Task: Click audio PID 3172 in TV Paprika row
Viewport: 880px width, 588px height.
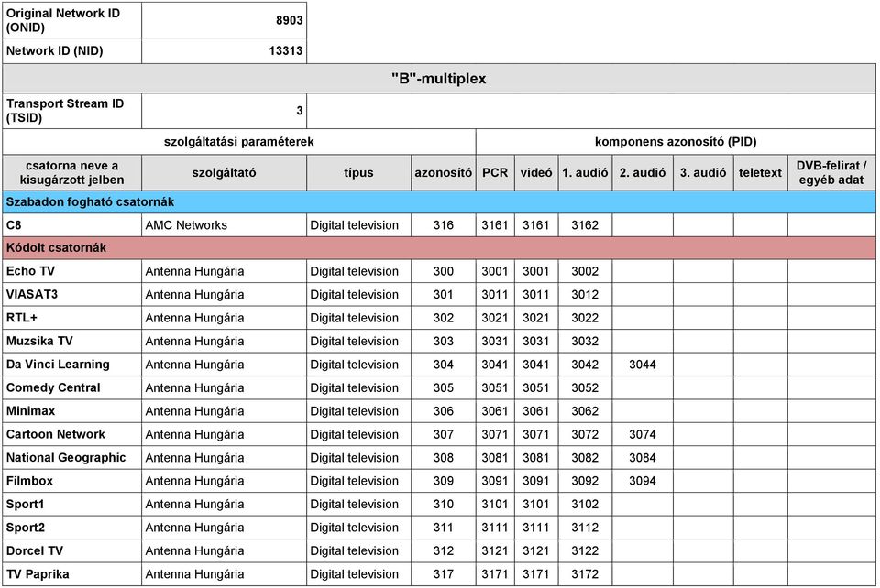Action: [x=585, y=574]
